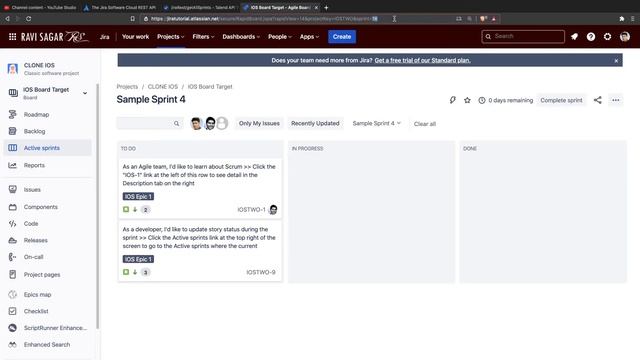Image resolution: width=640 pixels, height=360 pixels.
Task: Expand the Dashboards menu
Action: click(241, 37)
